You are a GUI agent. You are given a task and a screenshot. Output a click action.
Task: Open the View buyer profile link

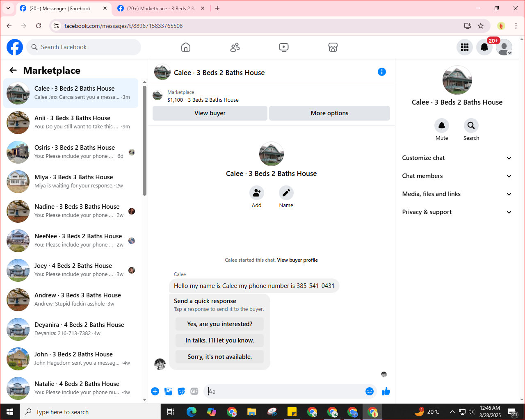tap(297, 260)
